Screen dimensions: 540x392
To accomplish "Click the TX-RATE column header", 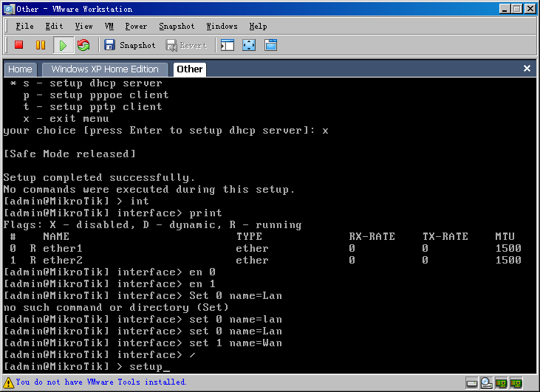I will point(445,236).
